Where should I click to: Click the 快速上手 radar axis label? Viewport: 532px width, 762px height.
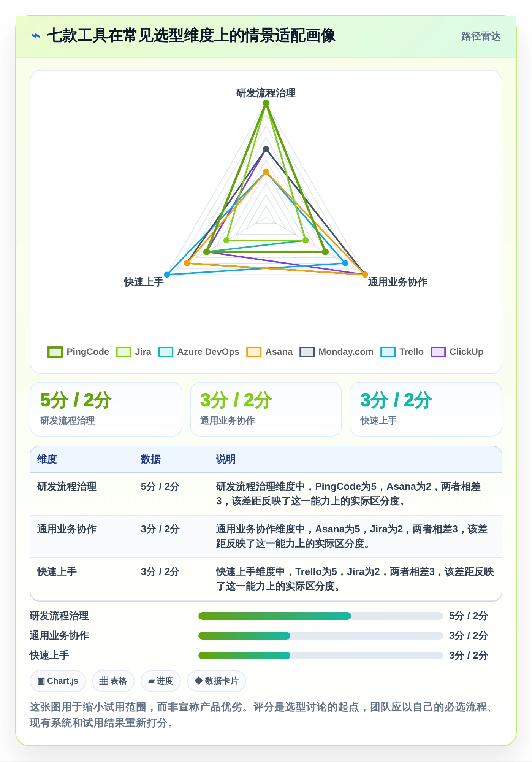[144, 282]
